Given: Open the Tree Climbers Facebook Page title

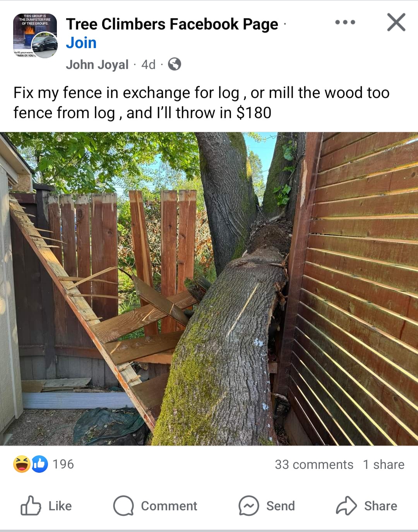Looking at the screenshot, I should coord(172,24).
